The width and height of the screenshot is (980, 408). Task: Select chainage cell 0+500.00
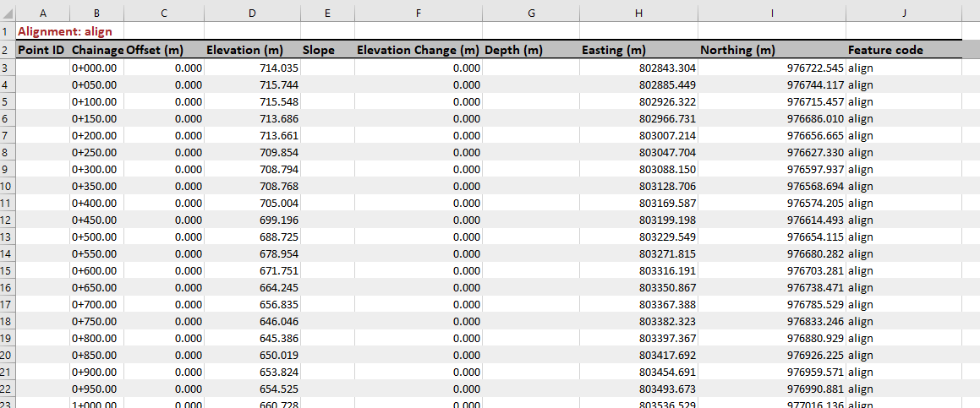click(95, 237)
